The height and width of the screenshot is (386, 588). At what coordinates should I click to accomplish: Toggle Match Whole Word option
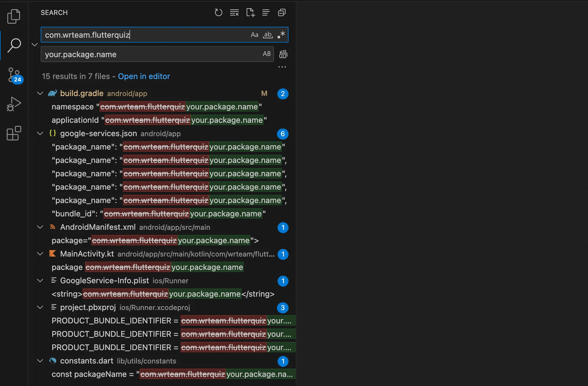point(268,35)
